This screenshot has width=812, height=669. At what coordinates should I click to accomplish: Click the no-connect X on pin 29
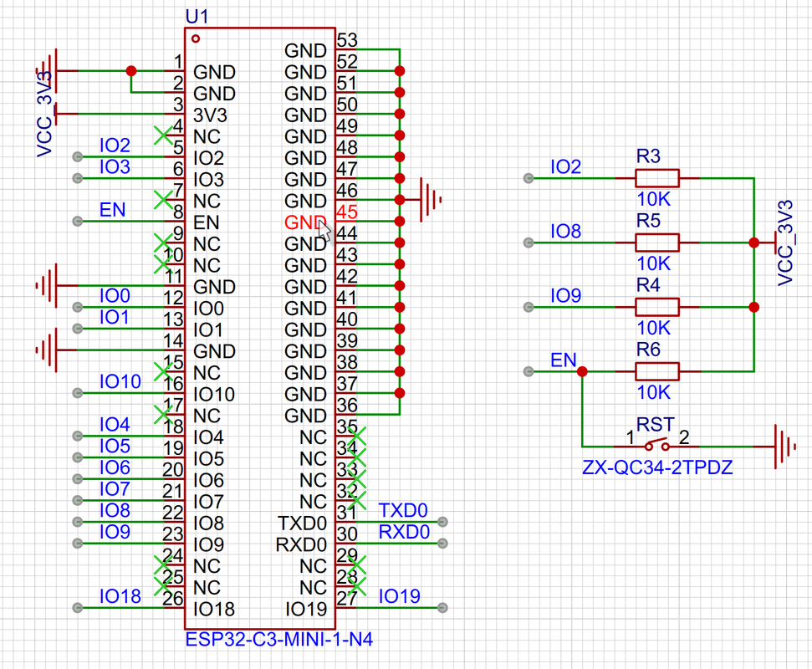[357, 565]
